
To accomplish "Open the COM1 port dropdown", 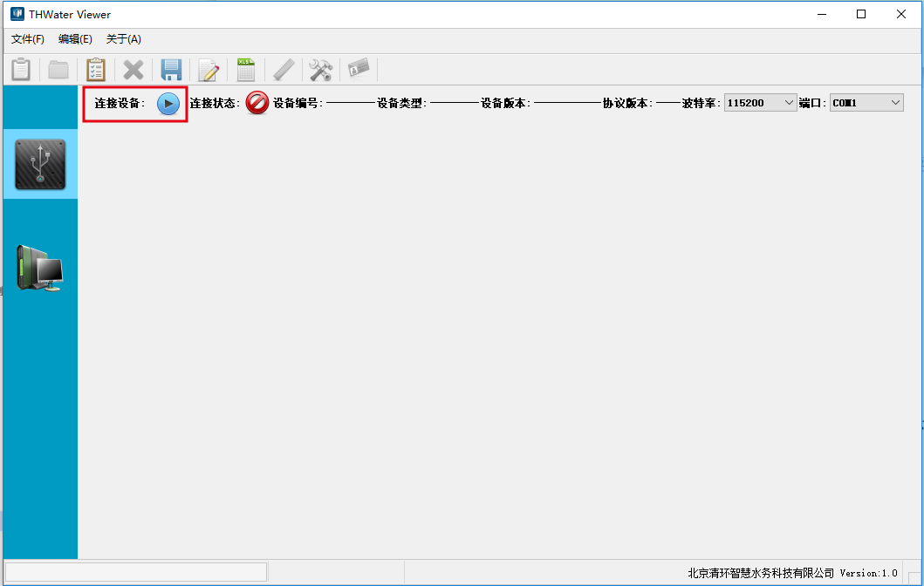I will [x=866, y=103].
